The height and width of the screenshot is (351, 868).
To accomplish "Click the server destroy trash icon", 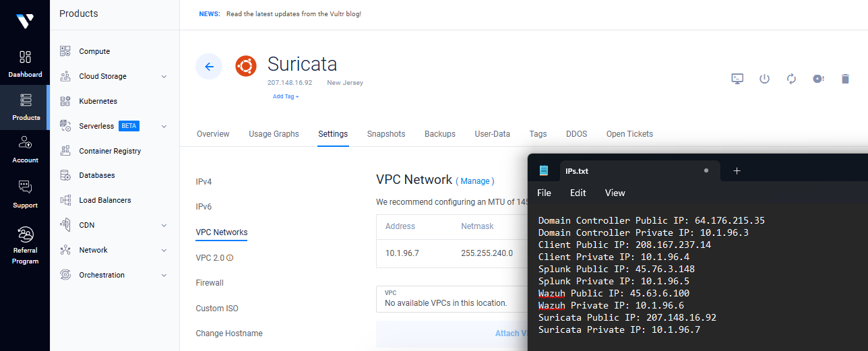I will point(845,79).
